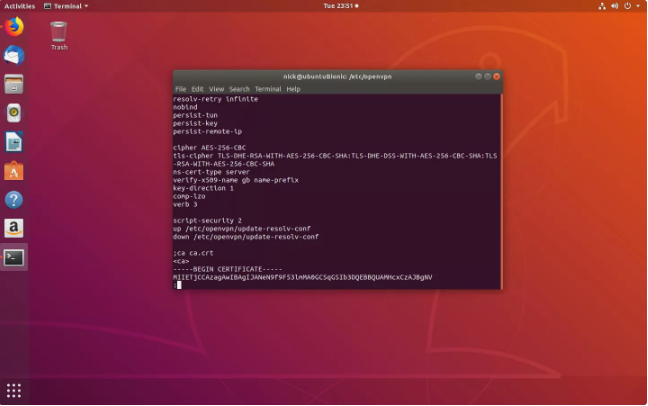Viewport: 648px width, 406px height.
Task: Expand the system menu arrow in top bar
Action: [x=638, y=6]
